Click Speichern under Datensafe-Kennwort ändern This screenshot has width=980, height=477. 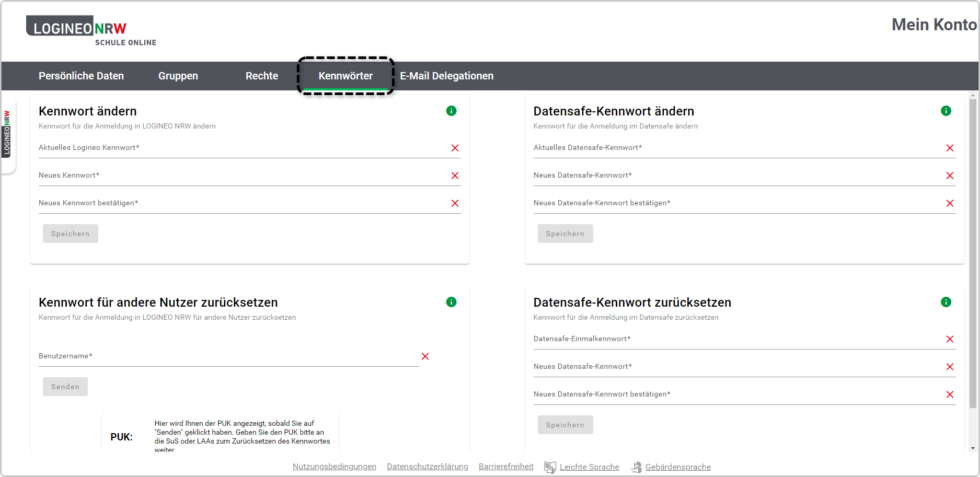[x=565, y=234]
